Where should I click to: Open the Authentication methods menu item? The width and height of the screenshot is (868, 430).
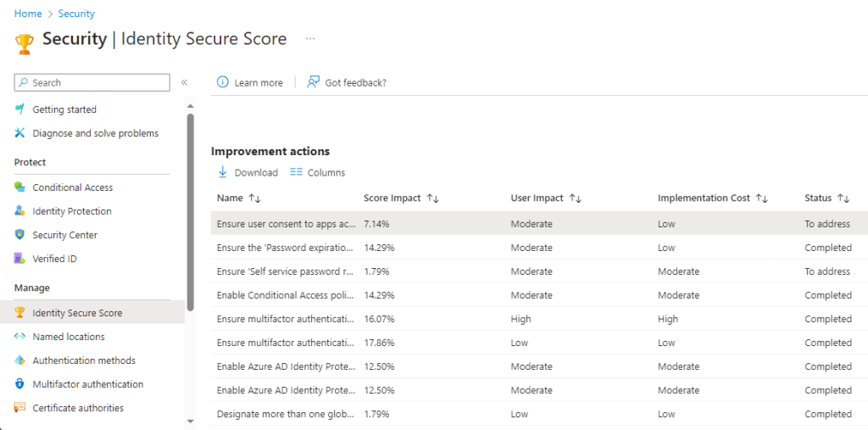(83, 360)
